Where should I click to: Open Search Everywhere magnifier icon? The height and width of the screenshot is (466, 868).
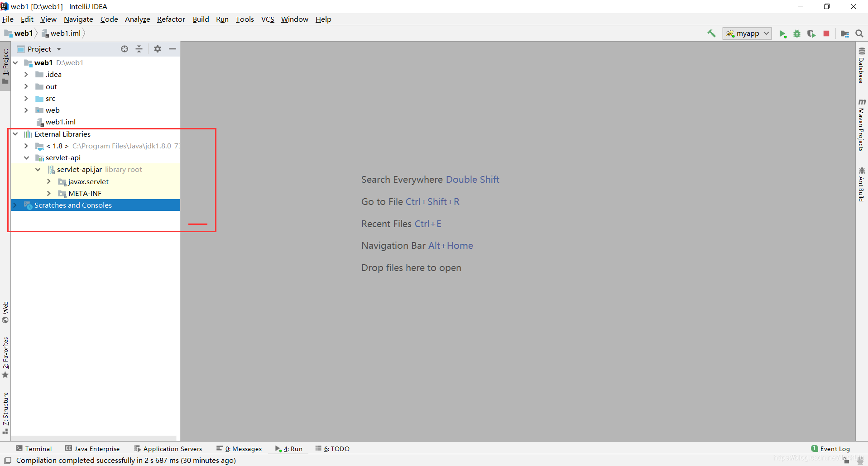pos(859,33)
